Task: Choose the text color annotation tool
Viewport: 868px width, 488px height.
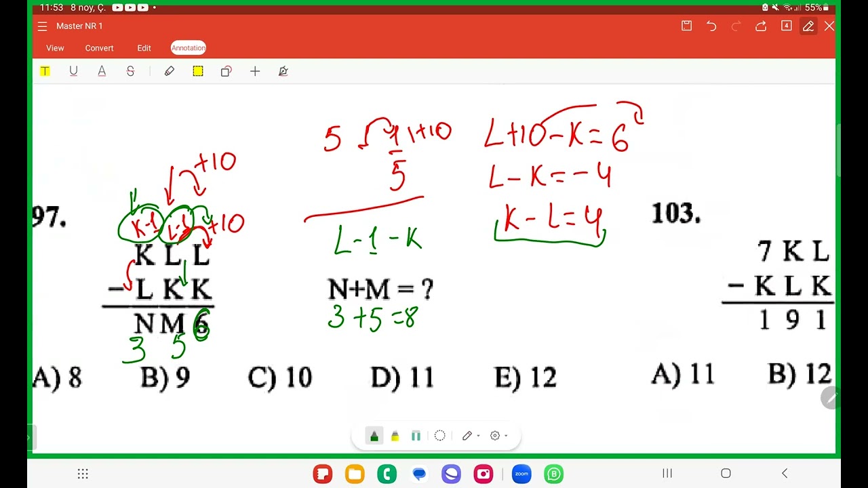Action: [x=102, y=71]
